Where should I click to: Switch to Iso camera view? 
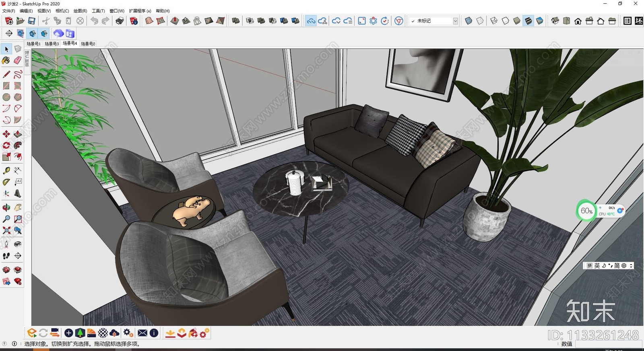[555, 21]
